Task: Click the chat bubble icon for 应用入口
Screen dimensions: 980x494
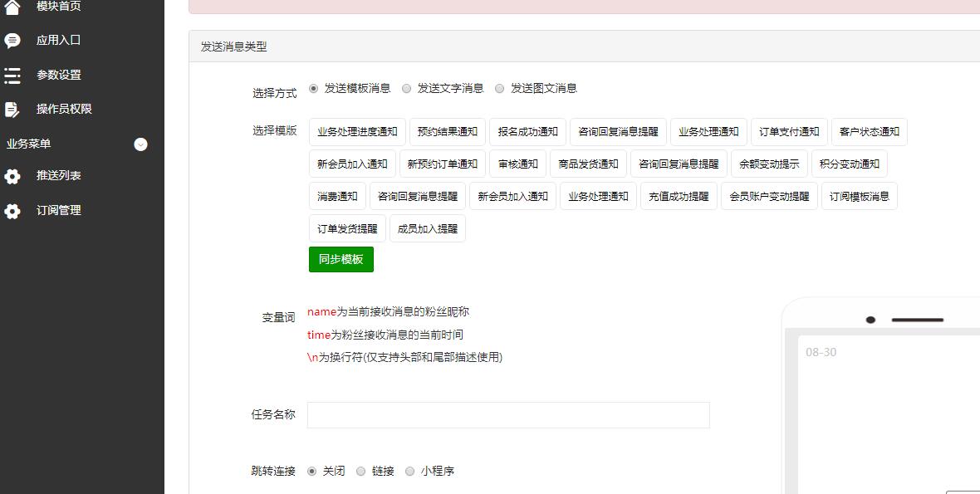Action: pyautogui.click(x=12, y=41)
